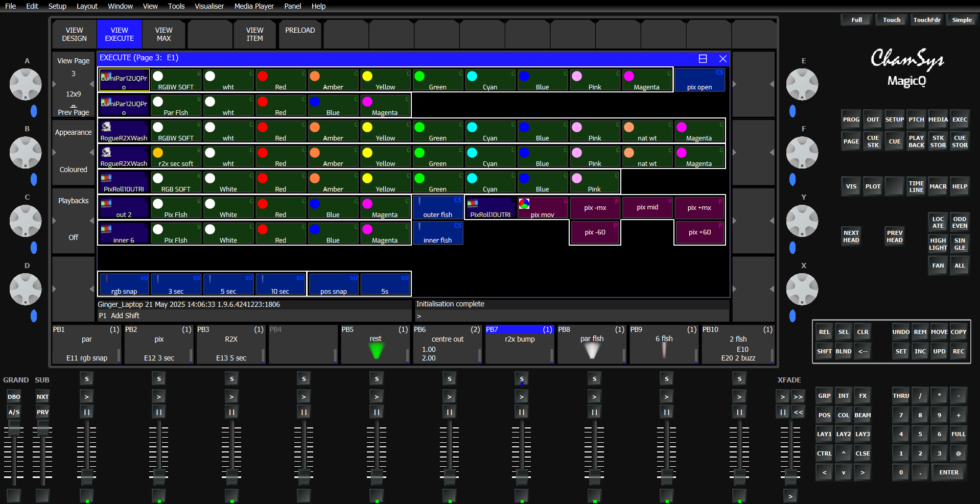Select the PB7 r2x bump playback
This screenshot has height=504, width=980.
coord(520,344)
